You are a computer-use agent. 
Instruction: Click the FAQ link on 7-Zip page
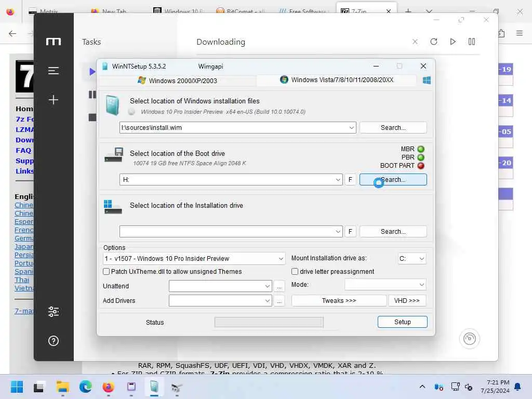point(23,150)
